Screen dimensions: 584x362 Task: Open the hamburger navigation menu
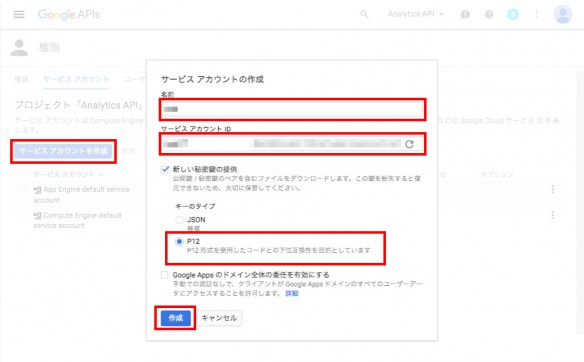coord(19,15)
